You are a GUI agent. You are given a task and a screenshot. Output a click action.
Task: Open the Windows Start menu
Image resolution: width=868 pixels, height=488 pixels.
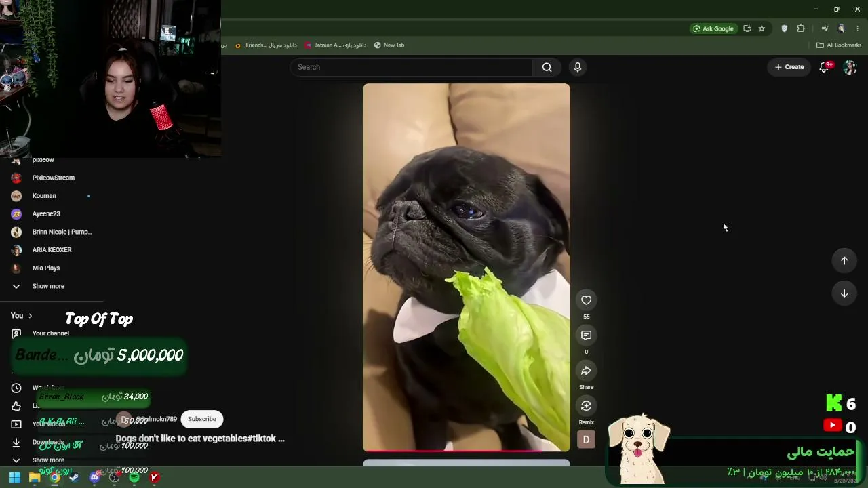pyautogui.click(x=14, y=478)
